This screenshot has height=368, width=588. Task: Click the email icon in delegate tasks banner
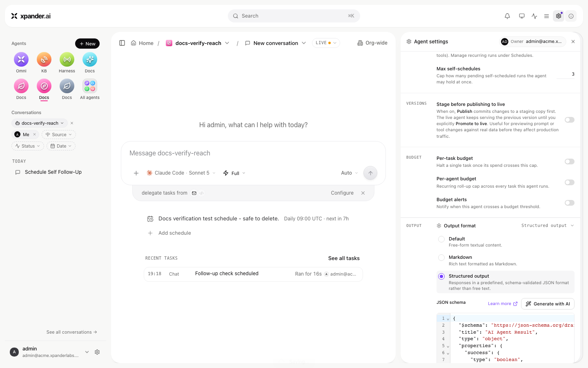click(x=194, y=193)
